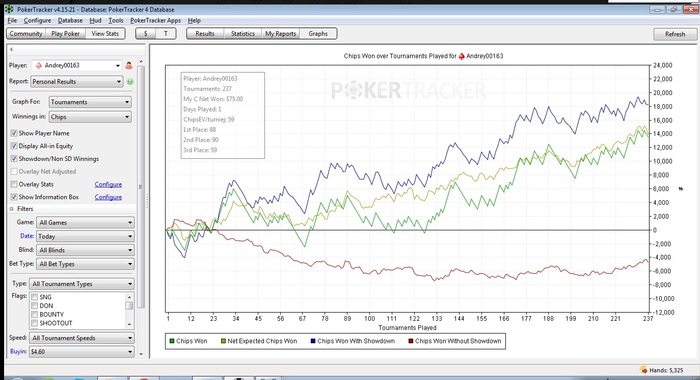This screenshot has width=700, height=380.
Task: Select the tournaments T button
Action: (166, 33)
